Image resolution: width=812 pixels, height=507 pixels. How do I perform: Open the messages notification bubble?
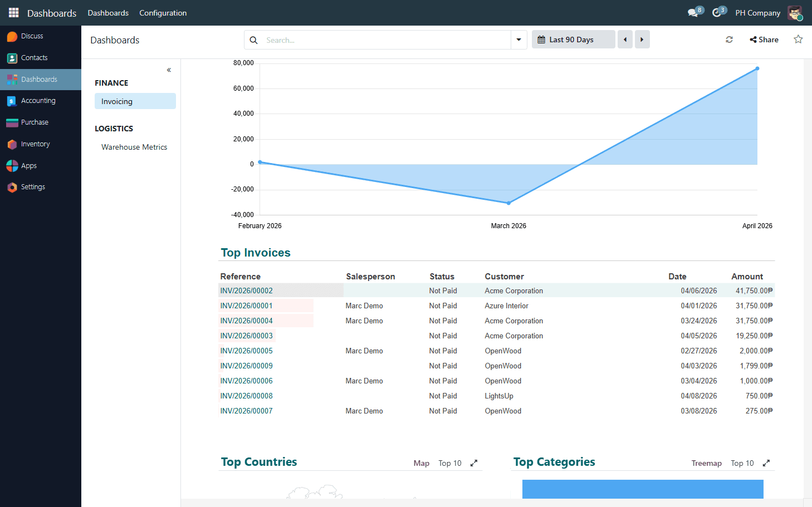click(x=693, y=12)
